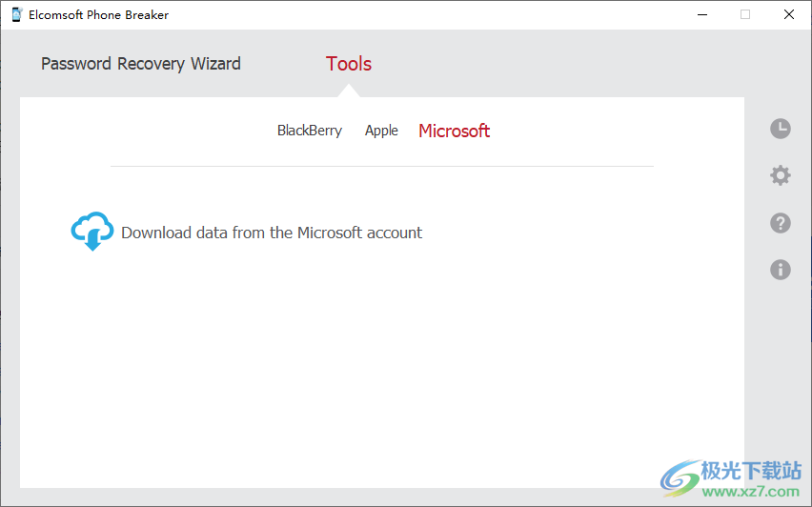Switch to Password Recovery Wizard tab
Viewport: 812px width, 507px height.
(141, 64)
